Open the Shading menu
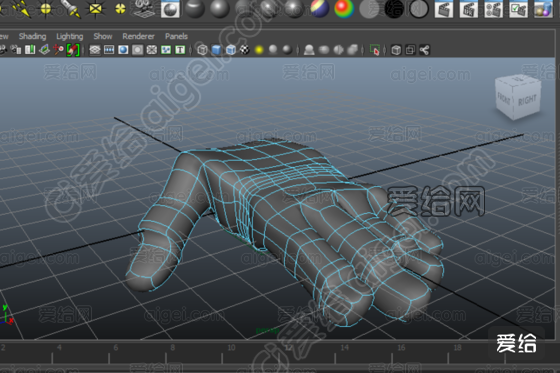The image size is (560, 373). (x=32, y=36)
